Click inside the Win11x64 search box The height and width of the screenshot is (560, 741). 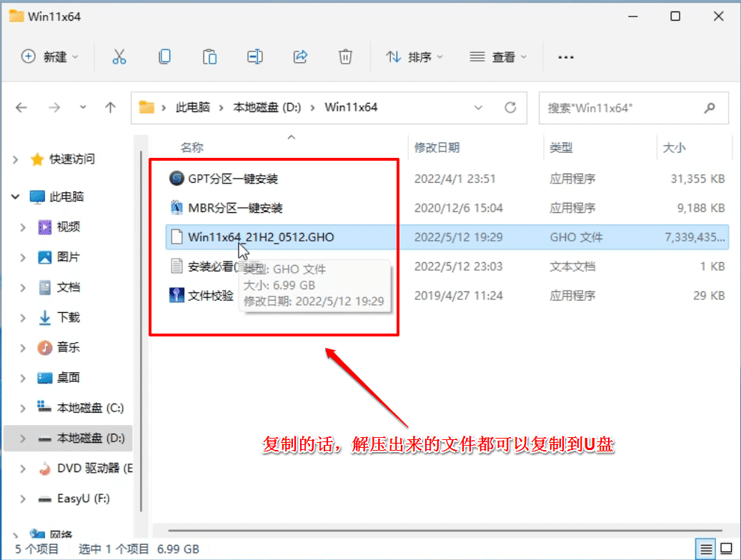coord(625,107)
